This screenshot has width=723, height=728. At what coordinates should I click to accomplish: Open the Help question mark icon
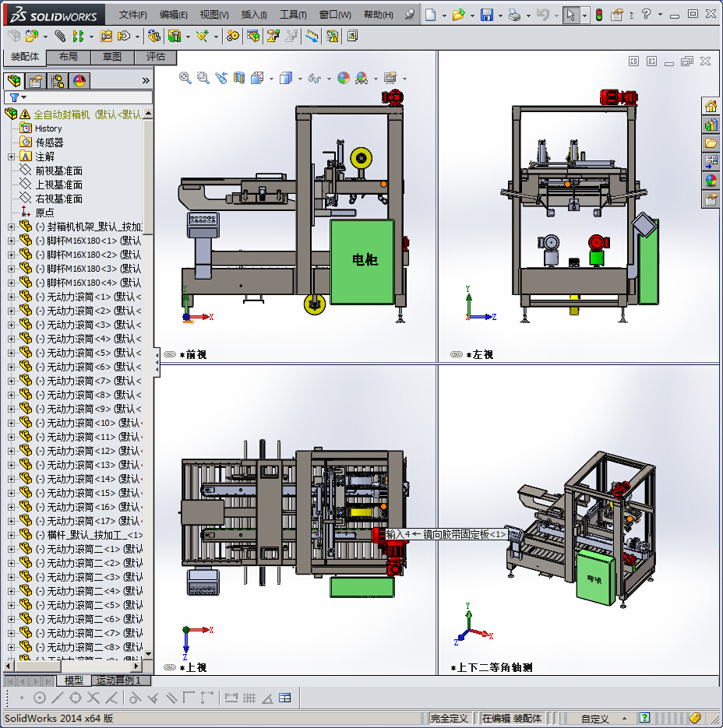(646, 14)
